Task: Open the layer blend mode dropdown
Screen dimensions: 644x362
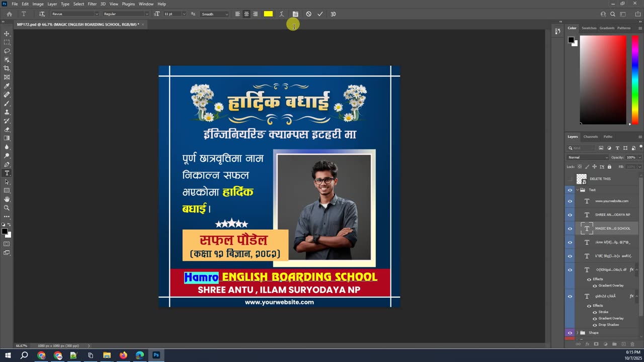Action: (x=588, y=157)
